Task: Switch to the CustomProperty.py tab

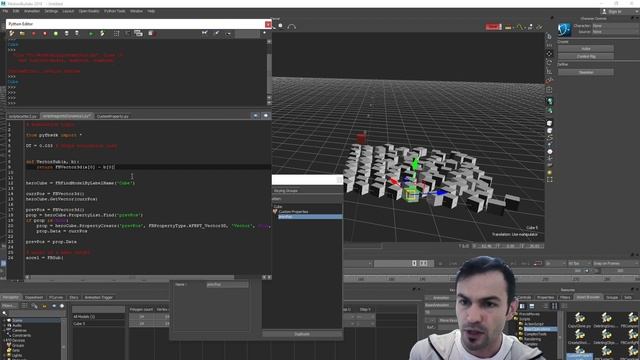Action: coord(113,116)
